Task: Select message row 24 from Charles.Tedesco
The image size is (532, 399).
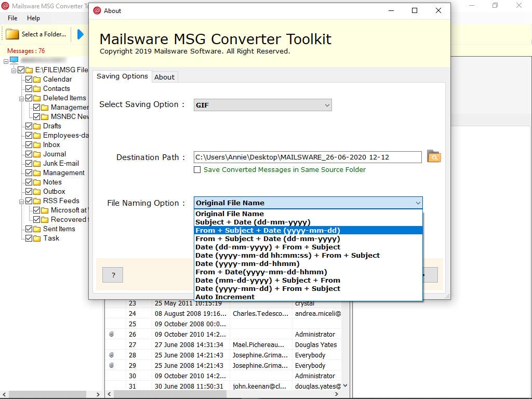Action: (223, 313)
